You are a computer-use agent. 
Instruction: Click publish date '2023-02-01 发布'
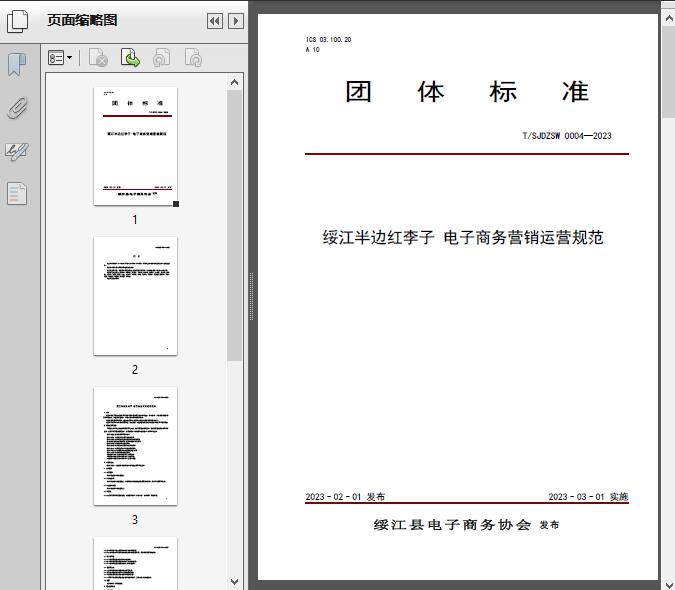point(345,497)
